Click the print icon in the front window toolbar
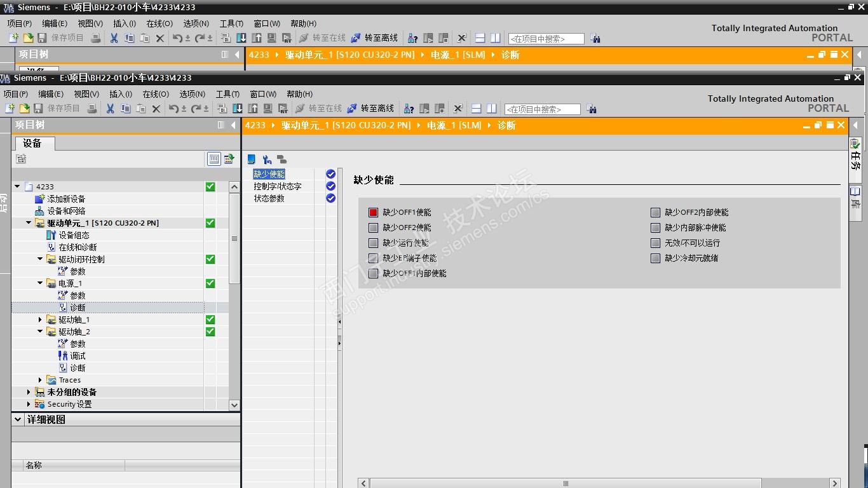868x488 pixels. tap(93, 109)
